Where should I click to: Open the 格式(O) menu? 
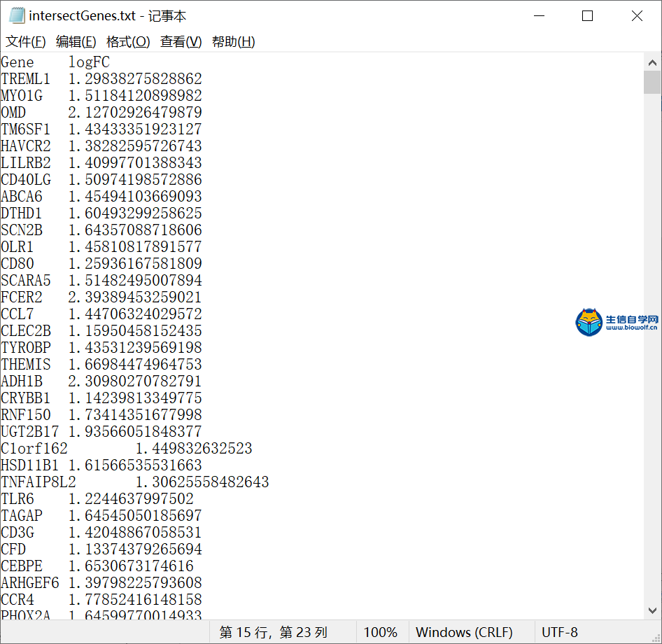click(128, 42)
